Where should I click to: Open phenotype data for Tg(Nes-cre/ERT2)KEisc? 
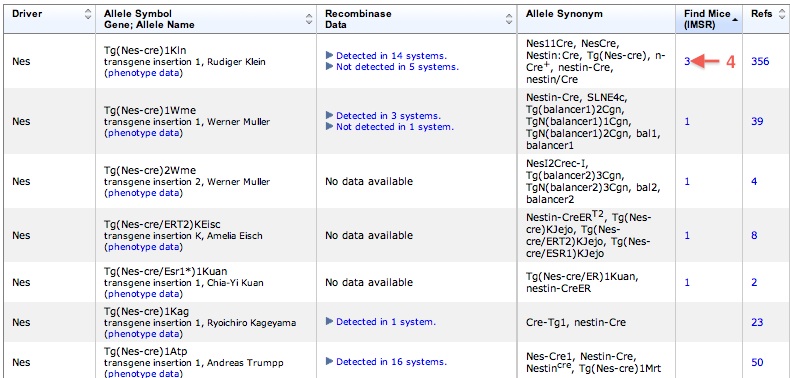(x=143, y=247)
